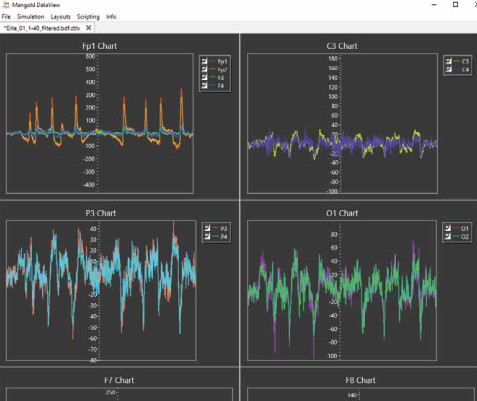This screenshot has height=401, width=477.
Task: Click the P3 Chart title
Action: pos(101,213)
